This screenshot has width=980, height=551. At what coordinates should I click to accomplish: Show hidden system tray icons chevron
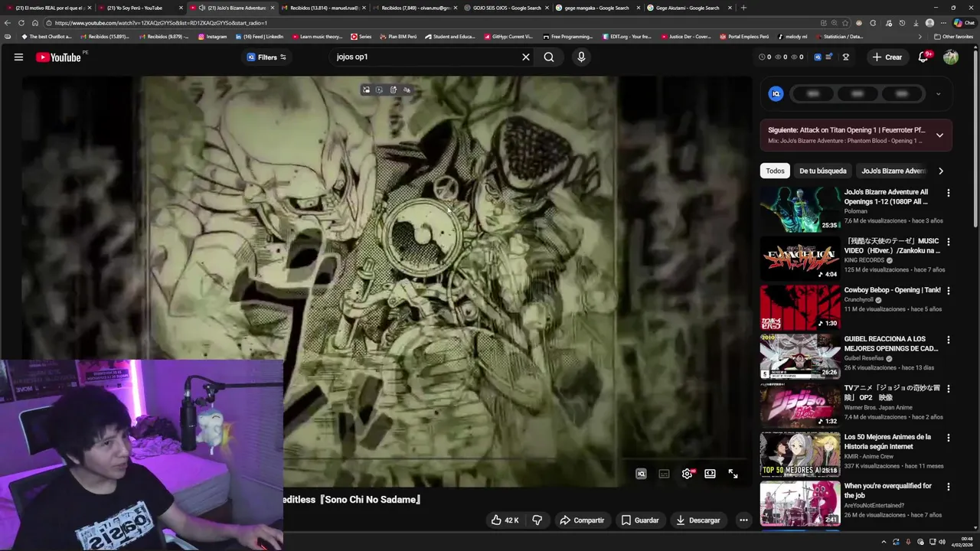click(884, 542)
